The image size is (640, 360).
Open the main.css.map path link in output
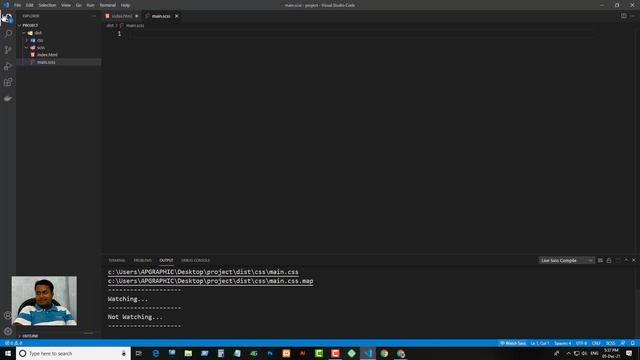pyautogui.click(x=210, y=281)
